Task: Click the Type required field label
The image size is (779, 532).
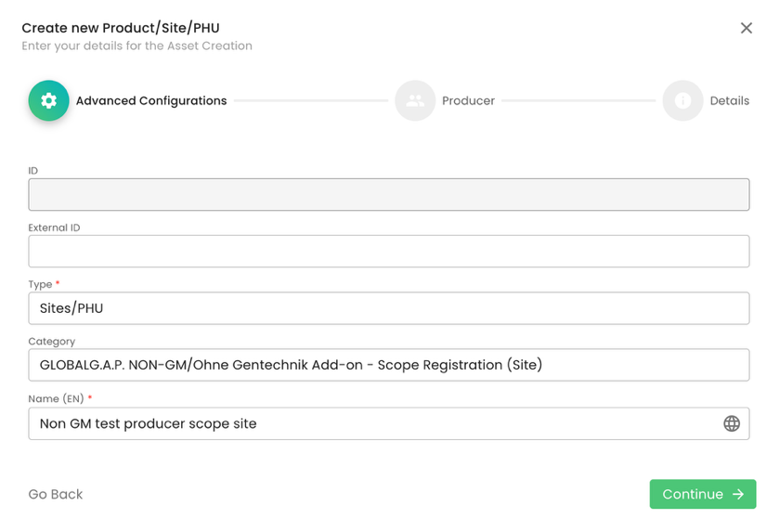Action: pyautogui.click(x=41, y=284)
